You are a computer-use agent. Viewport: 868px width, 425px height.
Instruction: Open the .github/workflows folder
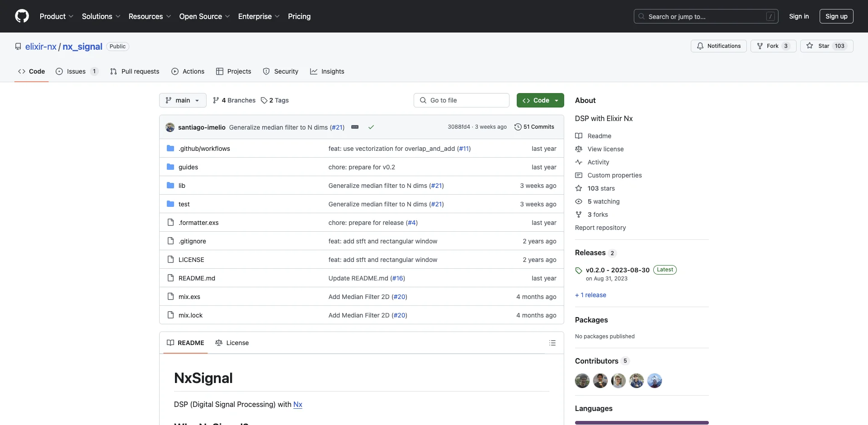(x=204, y=149)
